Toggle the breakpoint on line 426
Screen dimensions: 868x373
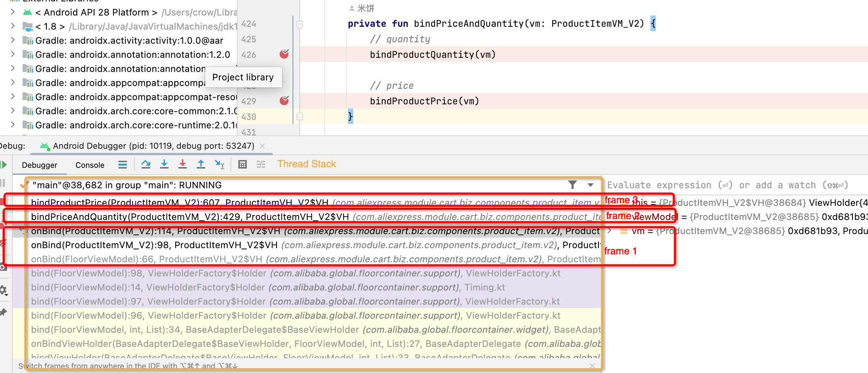coord(284,54)
